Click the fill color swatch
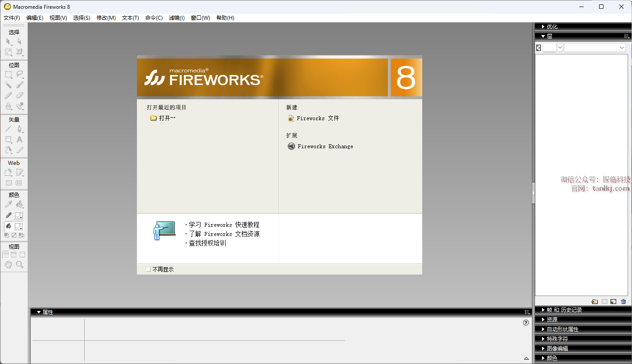The height and width of the screenshot is (364, 632). pos(18,226)
